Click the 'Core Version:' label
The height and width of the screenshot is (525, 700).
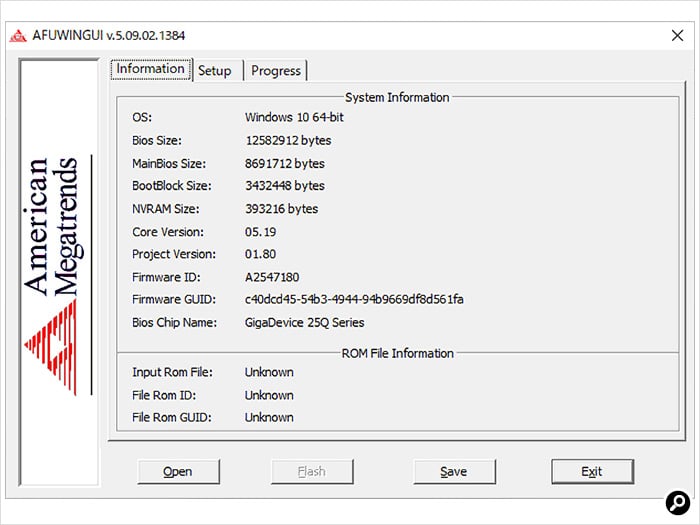click(168, 232)
